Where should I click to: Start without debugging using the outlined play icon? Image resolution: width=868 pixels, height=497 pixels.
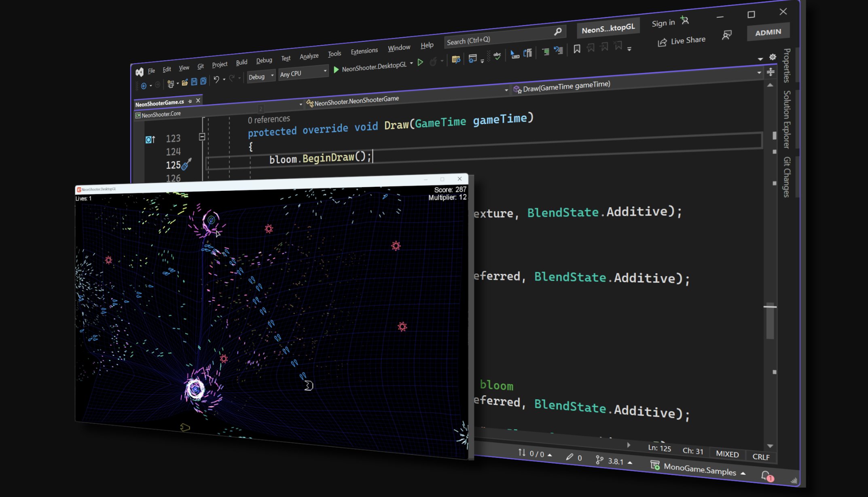[x=420, y=62]
